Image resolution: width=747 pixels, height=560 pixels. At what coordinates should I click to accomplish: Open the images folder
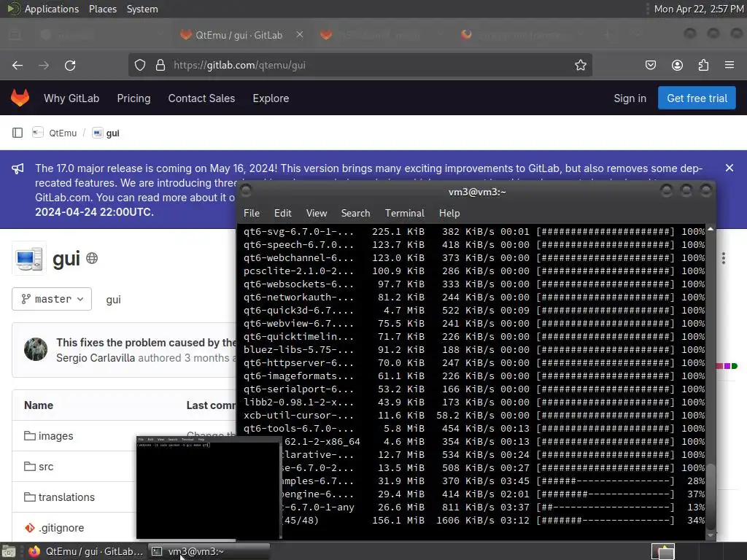tap(55, 436)
